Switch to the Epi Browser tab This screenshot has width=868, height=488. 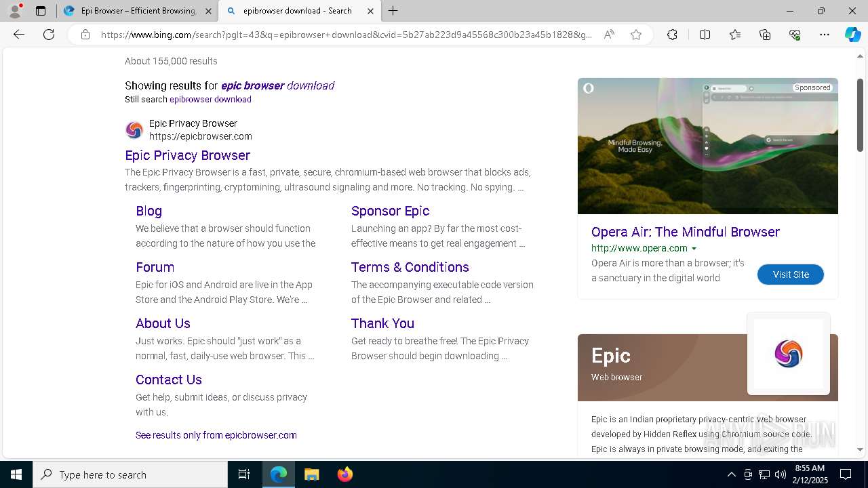tap(138, 11)
